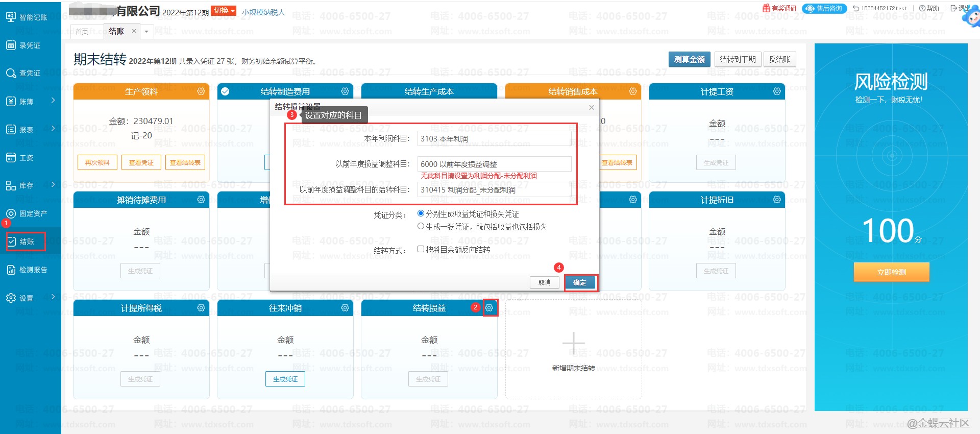Click plus icon to add 新增期末结转
Image resolution: width=980 pixels, height=434 pixels.
coord(573,344)
